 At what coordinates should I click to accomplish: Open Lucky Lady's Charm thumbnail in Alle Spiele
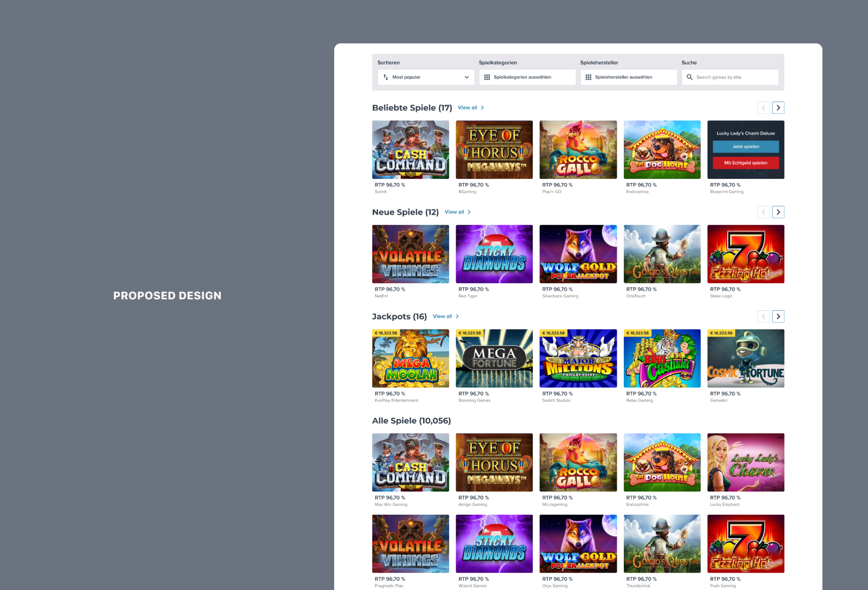click(745, 462)
